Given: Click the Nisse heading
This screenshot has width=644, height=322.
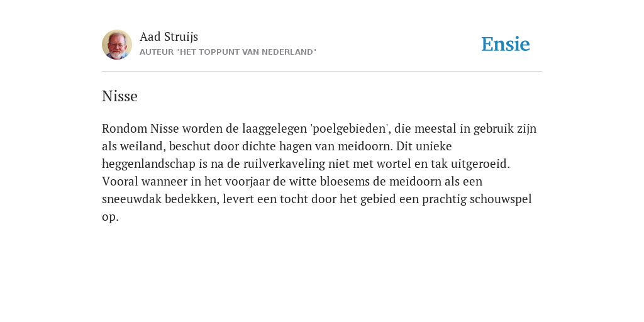Looking at the screenshot, I should coord(119,96).
